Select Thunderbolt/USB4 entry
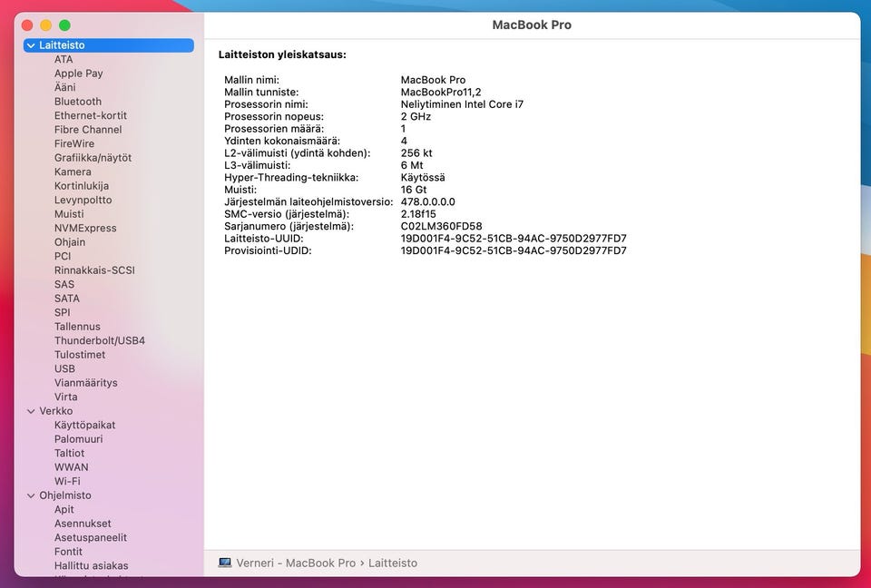The height and width of the screenshot is (588, 871). point(100,340)
